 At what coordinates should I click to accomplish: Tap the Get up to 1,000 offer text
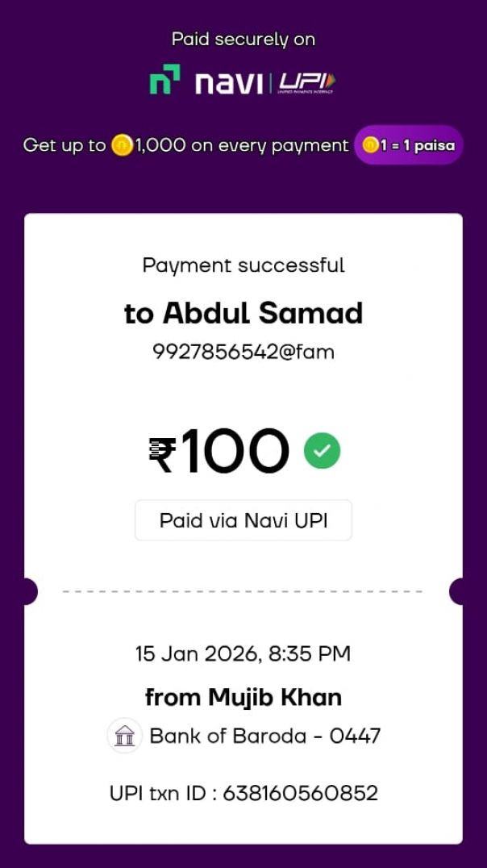pyautogui.click(x=185, y=146)
